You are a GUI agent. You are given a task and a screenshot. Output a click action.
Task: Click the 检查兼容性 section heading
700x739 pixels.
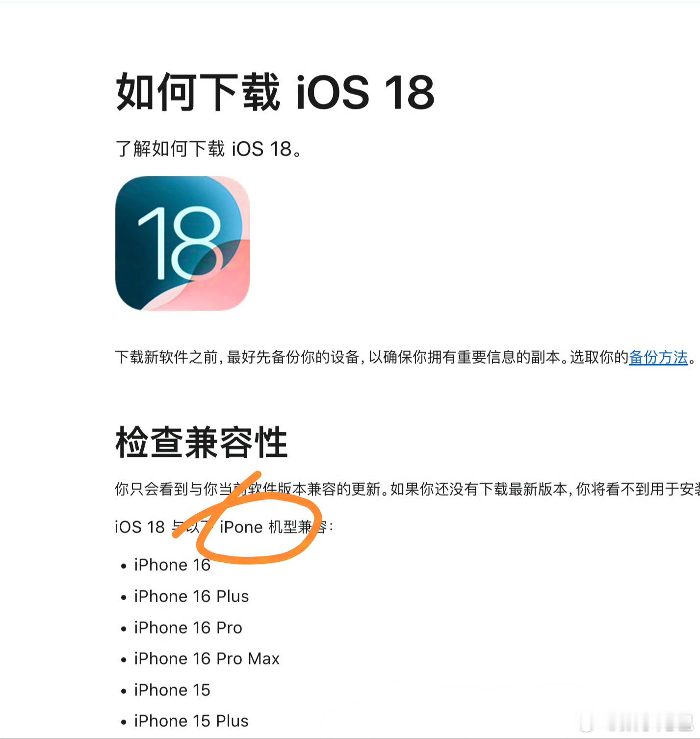[x=201, y=442]
